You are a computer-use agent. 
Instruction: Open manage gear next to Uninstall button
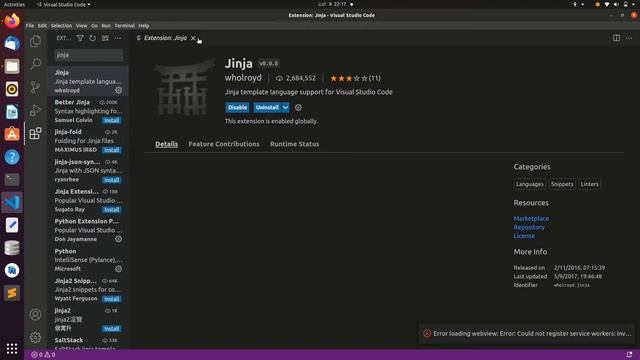pos(298,107)
